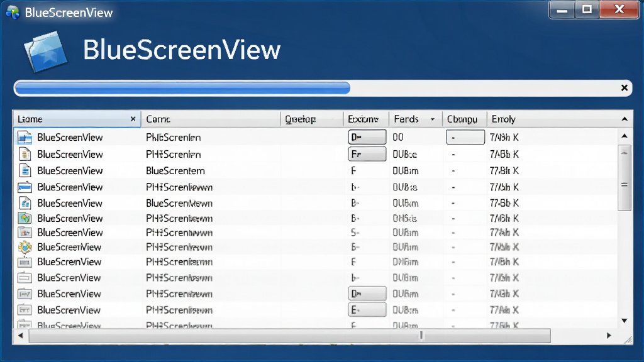
Task: Click the Fards column header label
Action: pos(406,119)
